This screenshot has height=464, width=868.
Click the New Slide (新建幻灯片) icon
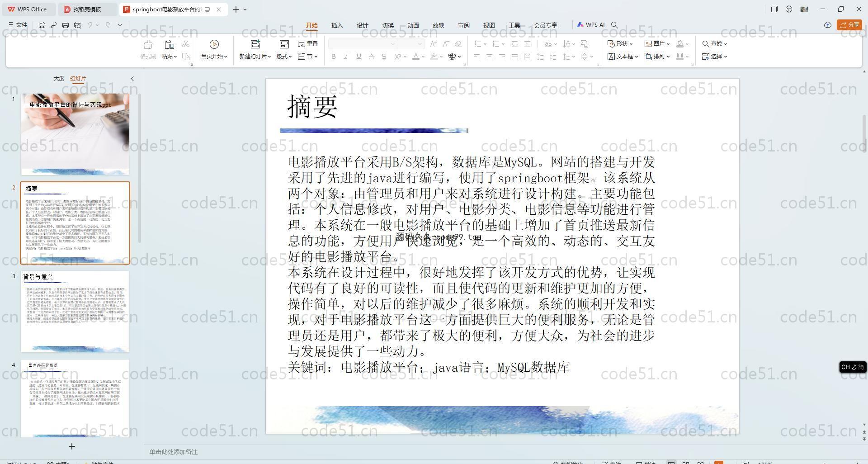(255, 44)
